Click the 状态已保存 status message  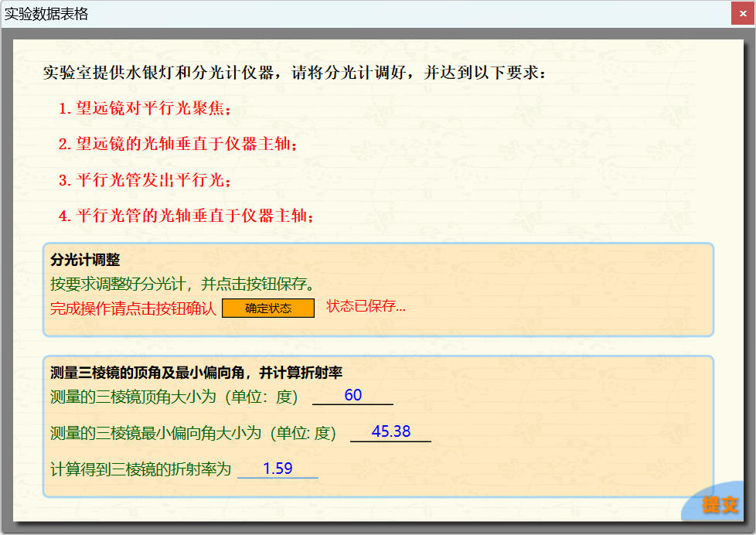point(366,306)
